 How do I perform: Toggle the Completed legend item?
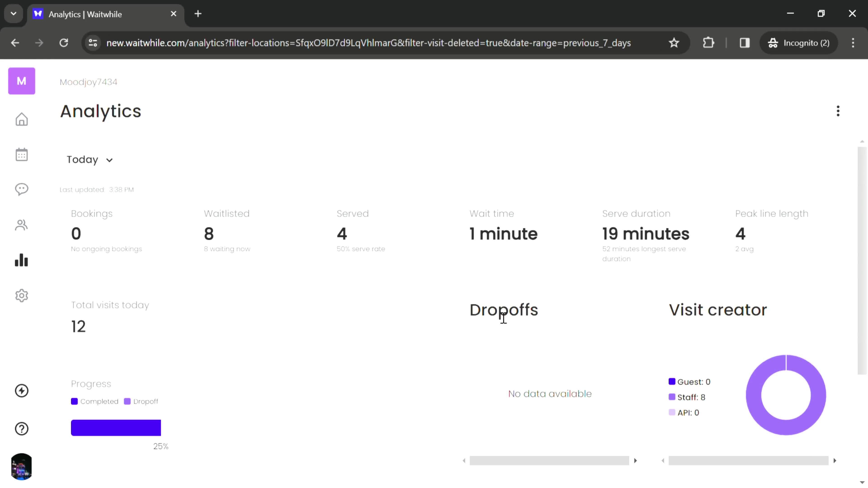(x=95, y=401)
